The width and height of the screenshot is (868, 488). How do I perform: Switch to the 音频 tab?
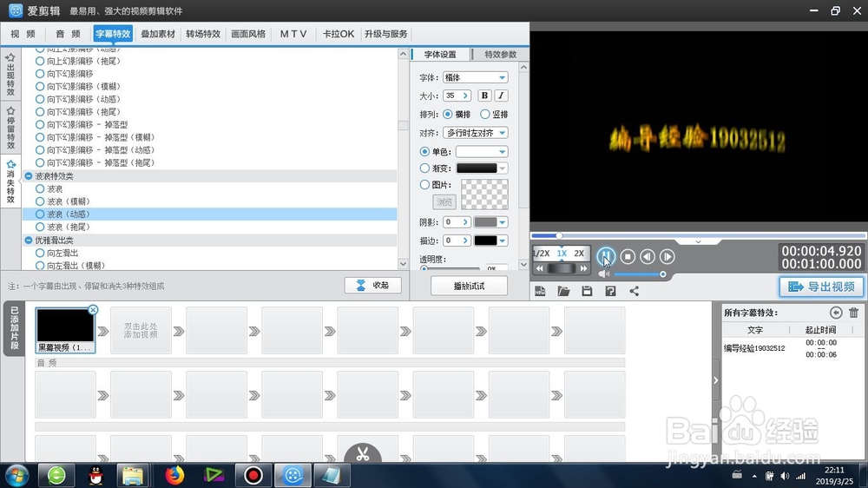point(68,34)
